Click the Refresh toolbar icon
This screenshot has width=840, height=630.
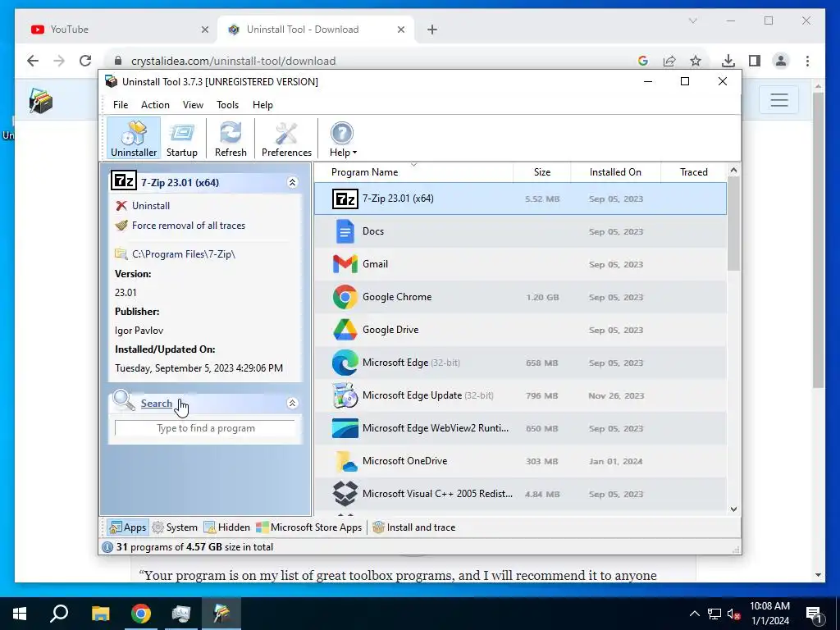click(x=231, y=139)
